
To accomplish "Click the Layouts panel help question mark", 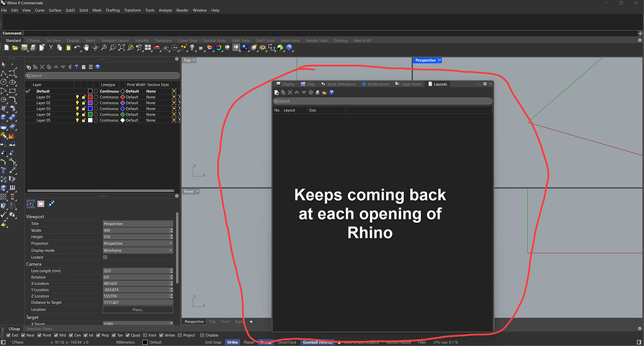I will tap(331, 92).
